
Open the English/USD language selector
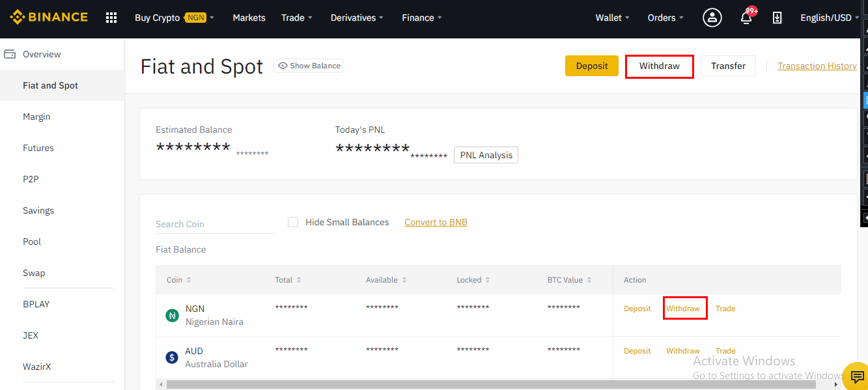point(830,18)
